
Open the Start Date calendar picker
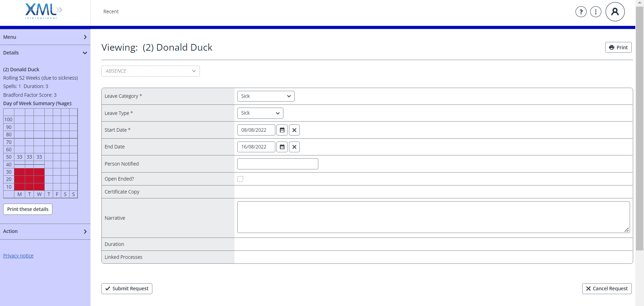[x=282, y=130]
